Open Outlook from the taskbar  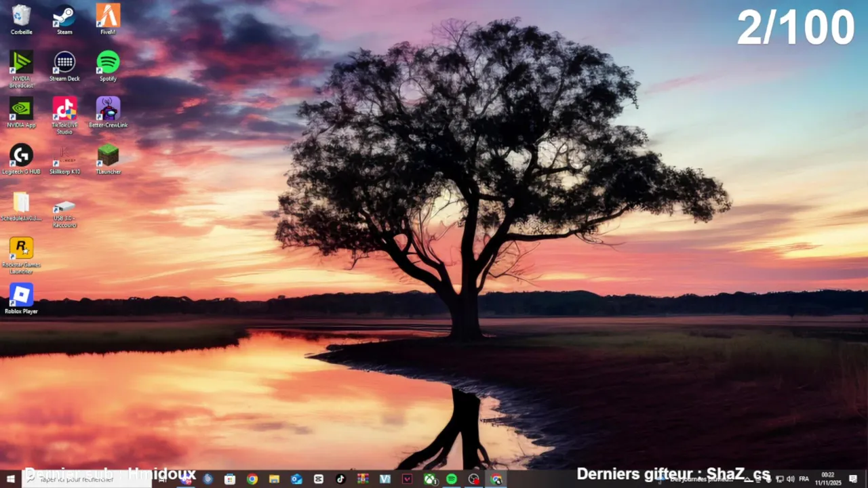tap(296, 479)
